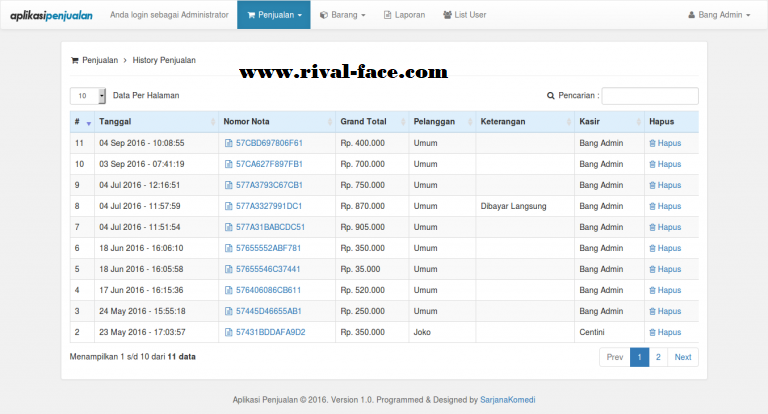Screen dimensions: 768x414
Task: Open nota 57655552ABF781
Action: click(268, 248)
